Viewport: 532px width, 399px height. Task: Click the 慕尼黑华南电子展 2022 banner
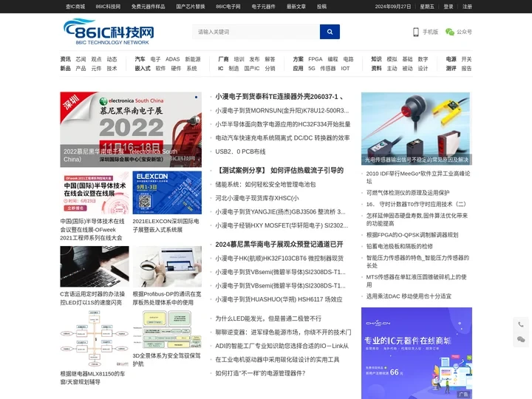[x=131, y=129]
